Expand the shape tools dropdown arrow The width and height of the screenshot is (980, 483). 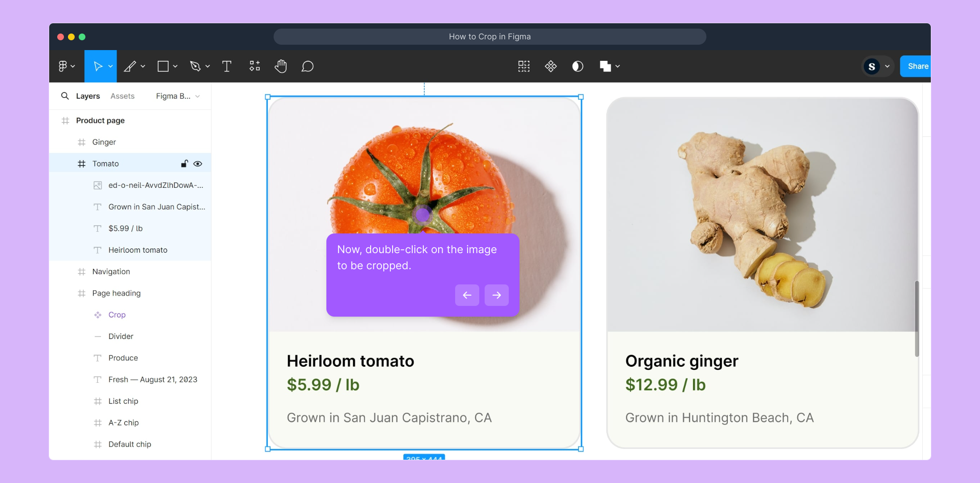(x=175, y=67)
